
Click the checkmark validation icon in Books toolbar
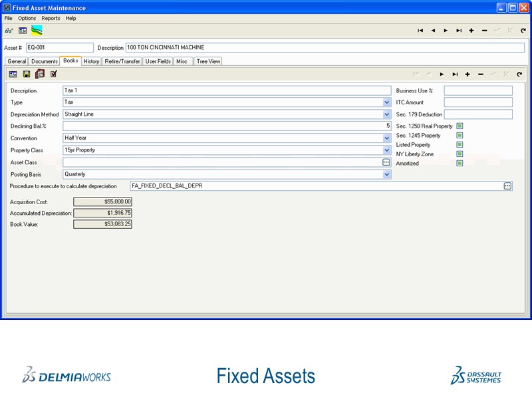point(53,74)
